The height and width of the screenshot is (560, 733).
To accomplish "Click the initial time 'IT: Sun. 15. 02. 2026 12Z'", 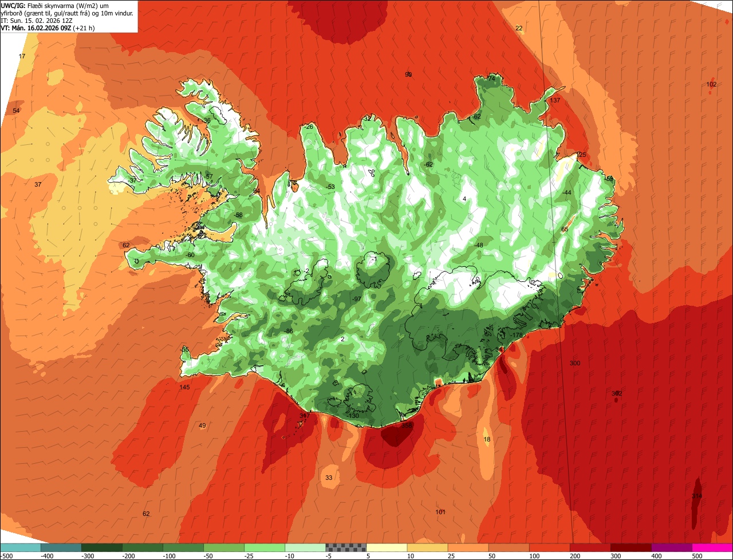I will point(37,20).
